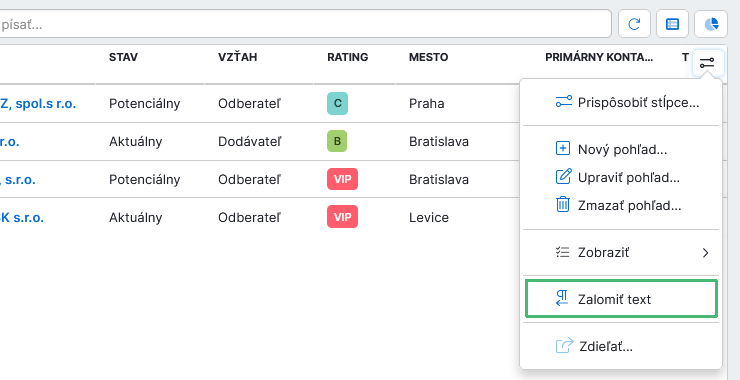Click Odberateľ cell in the Levice row
The width and height of the screenshot is (740, 380).
tap(249, 218)
